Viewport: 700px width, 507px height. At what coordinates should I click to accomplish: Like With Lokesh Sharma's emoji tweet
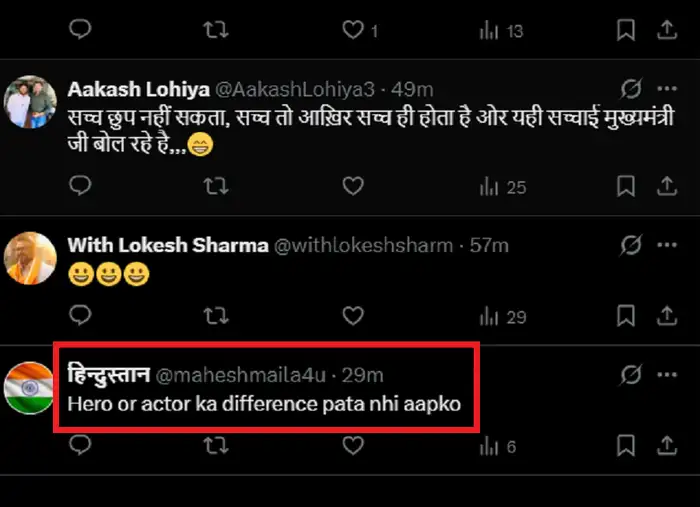tap(352, 316)
